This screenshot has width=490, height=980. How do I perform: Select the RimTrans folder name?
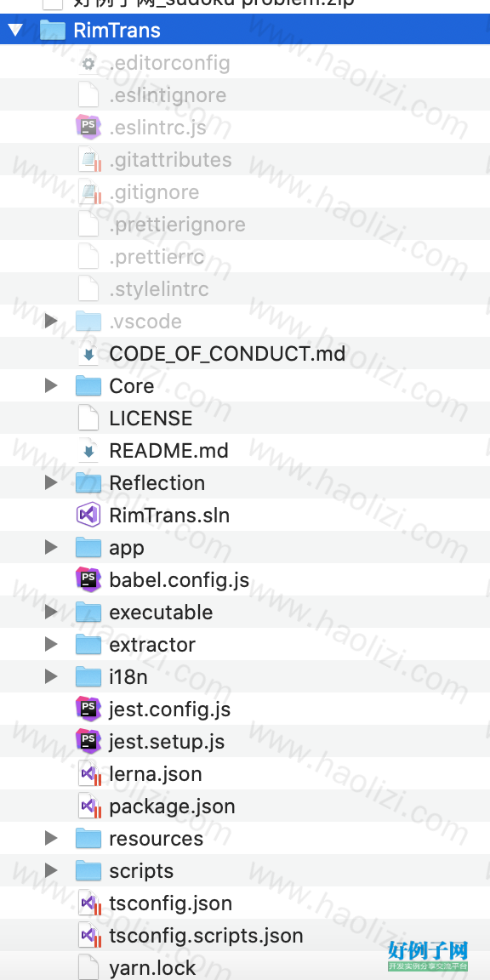pos(117,31)
